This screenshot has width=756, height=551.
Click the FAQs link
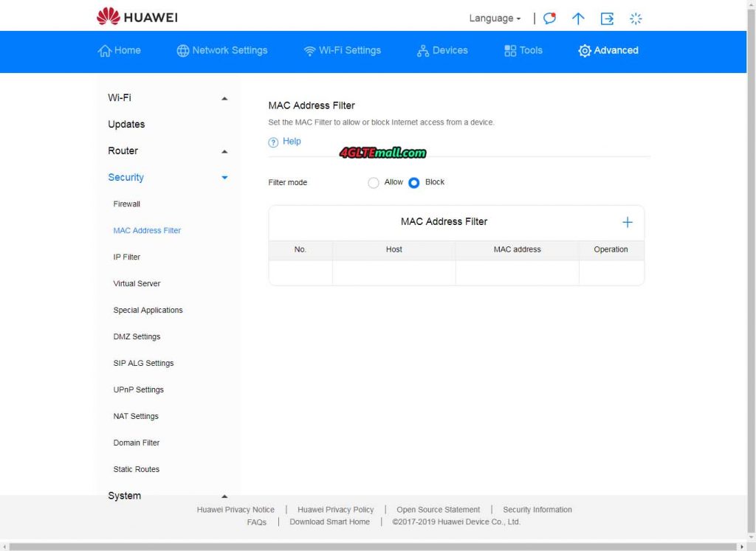click(256, 521)
